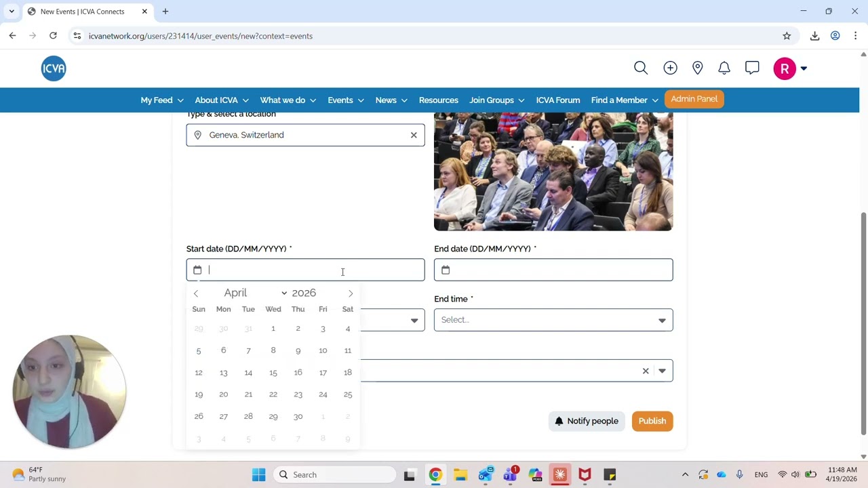Click the microphone tray icon

(740, 474)
